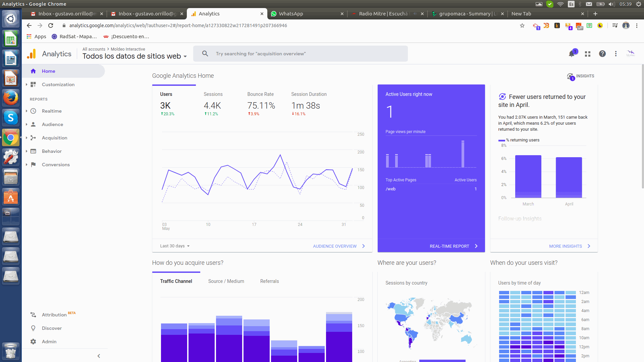Click the Audience person icon
This screenshot has width=644, height=362.
[x=33, y=124]
